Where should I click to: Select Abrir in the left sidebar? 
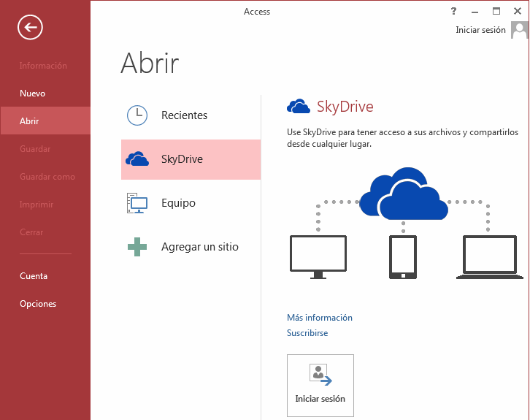[30, 121]
